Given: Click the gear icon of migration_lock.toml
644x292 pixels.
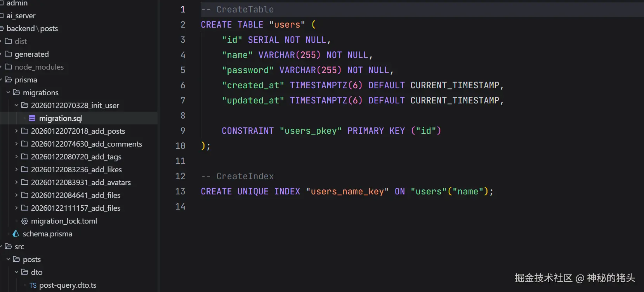Looking at the screenshot, I should (24, 221).
